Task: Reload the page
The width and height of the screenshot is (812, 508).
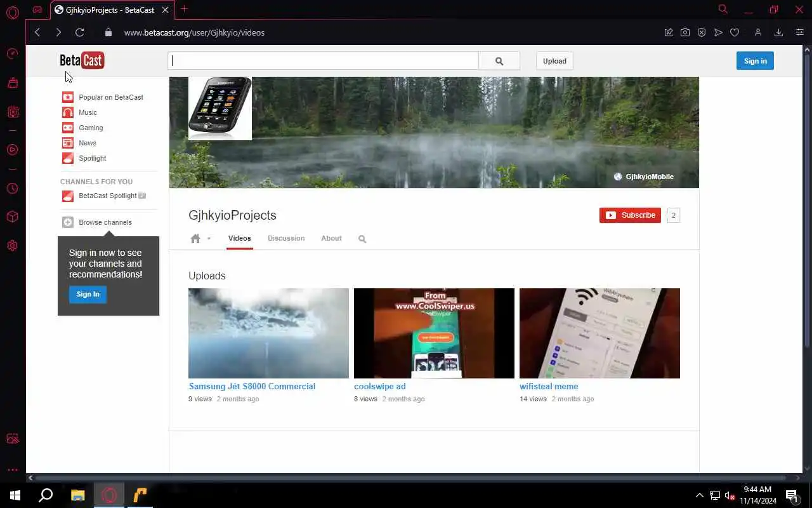Action: point(79,32)
